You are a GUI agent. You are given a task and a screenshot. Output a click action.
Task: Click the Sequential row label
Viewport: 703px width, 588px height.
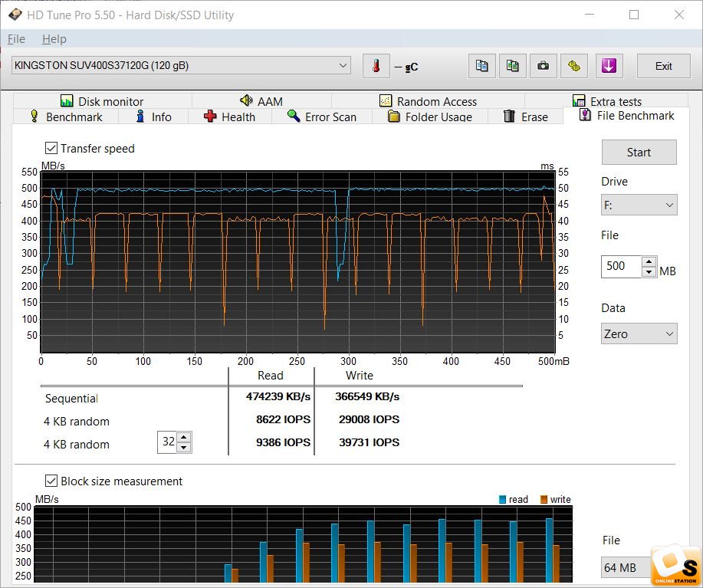(x=71, y=399)
